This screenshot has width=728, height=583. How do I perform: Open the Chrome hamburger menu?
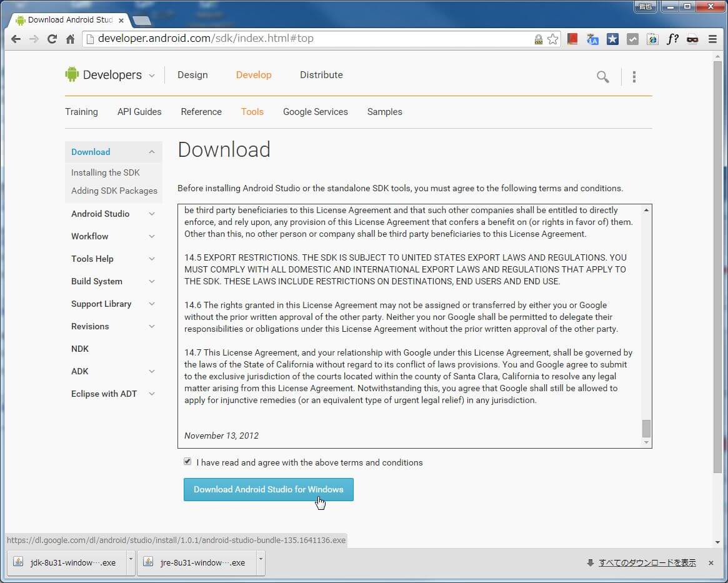point(712,39)
